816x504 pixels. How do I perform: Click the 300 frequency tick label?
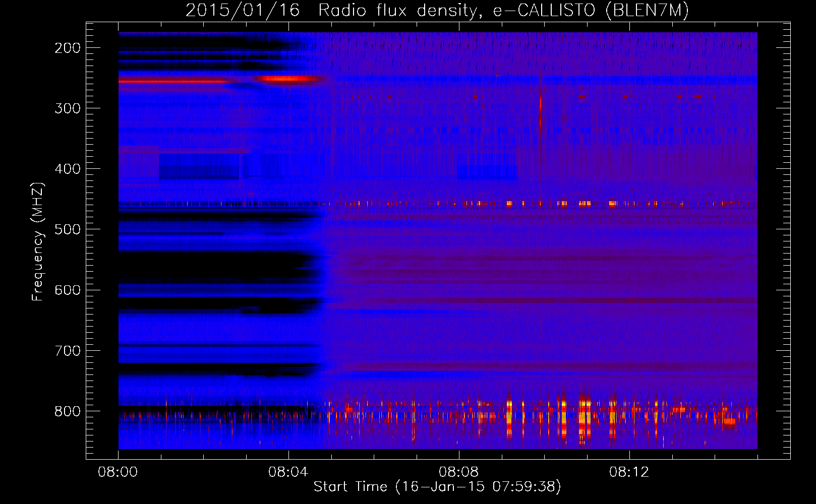click(x=68, y=108)
